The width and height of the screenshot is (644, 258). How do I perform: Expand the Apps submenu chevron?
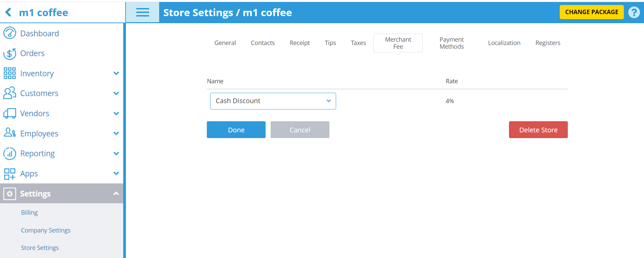tap(116, 173)
